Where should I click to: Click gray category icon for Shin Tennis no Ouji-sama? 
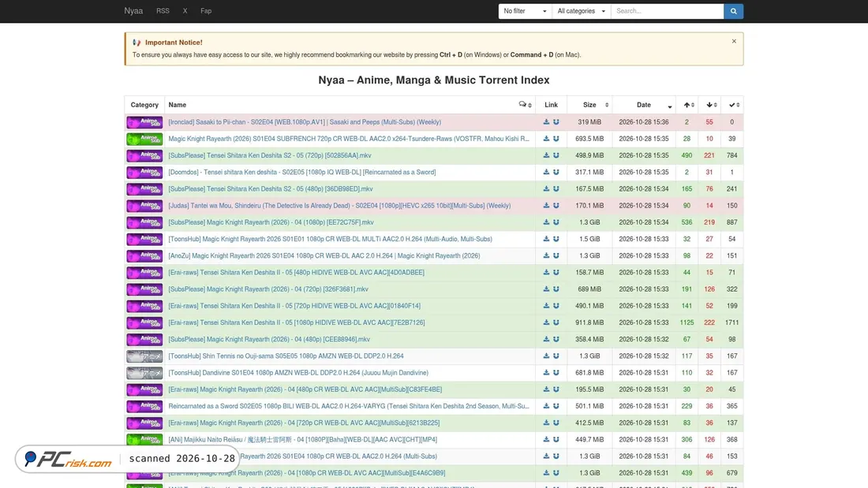pyautogui.click(x=144, y=356)
